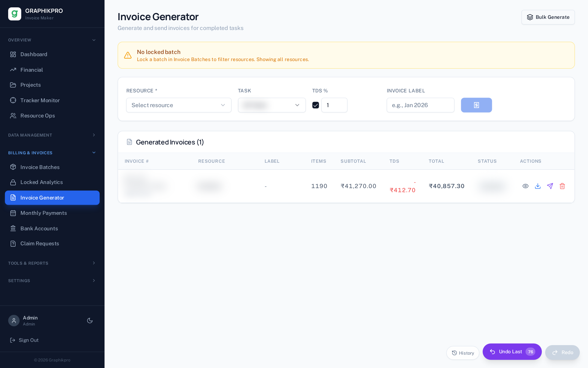
Task: Open Claim Requests
Action: (x=52, y=243)
